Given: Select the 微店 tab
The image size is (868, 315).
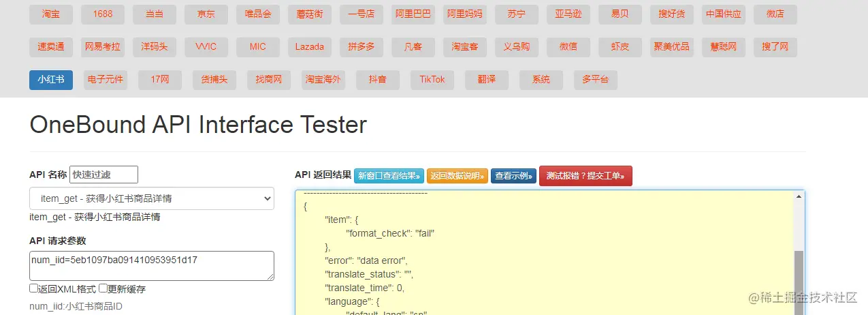Looking at the screenshot, I should pyautogui.click(x=775, y=14).
